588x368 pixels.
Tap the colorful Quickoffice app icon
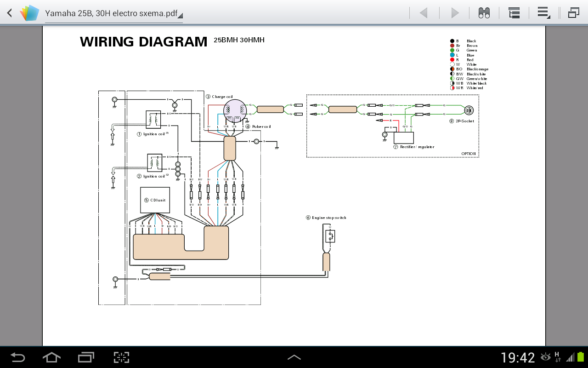click(x=29, y=12)
